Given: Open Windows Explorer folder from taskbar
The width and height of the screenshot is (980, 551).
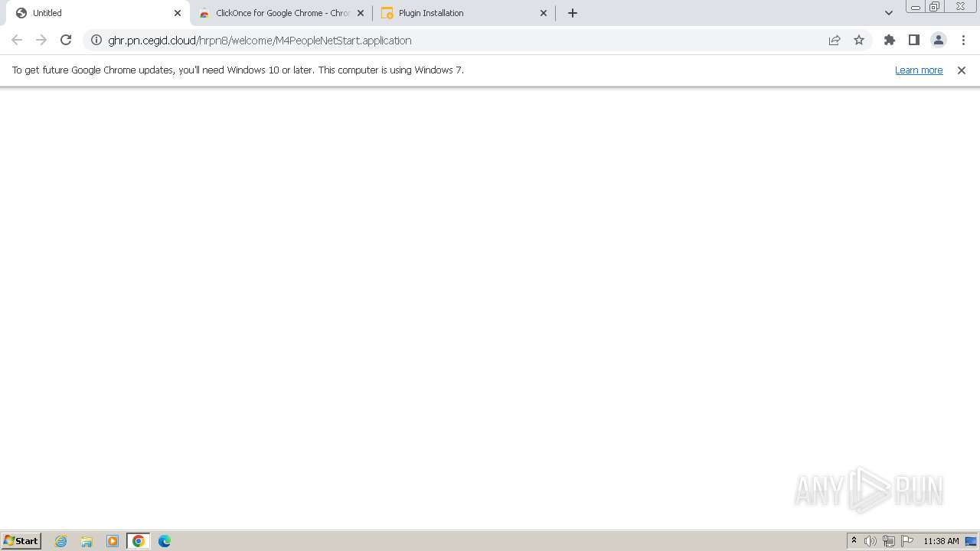Looking at the screenshot, I should coord(87,541).
